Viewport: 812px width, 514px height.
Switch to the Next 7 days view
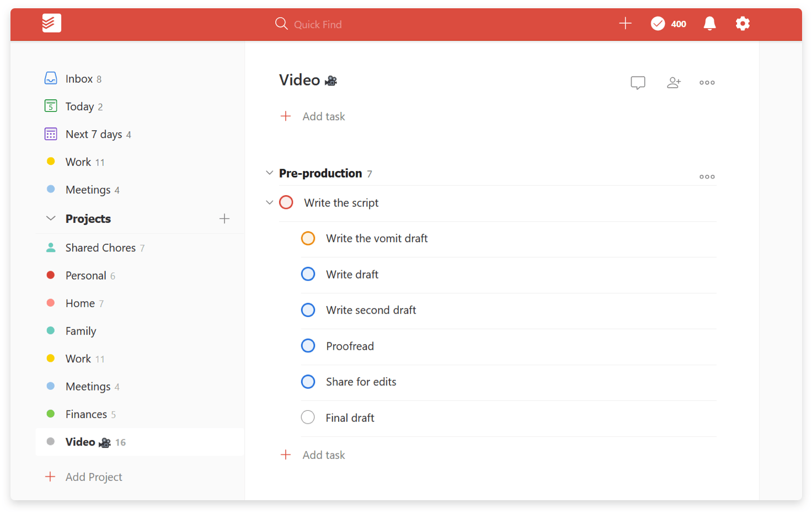[94, 134]
